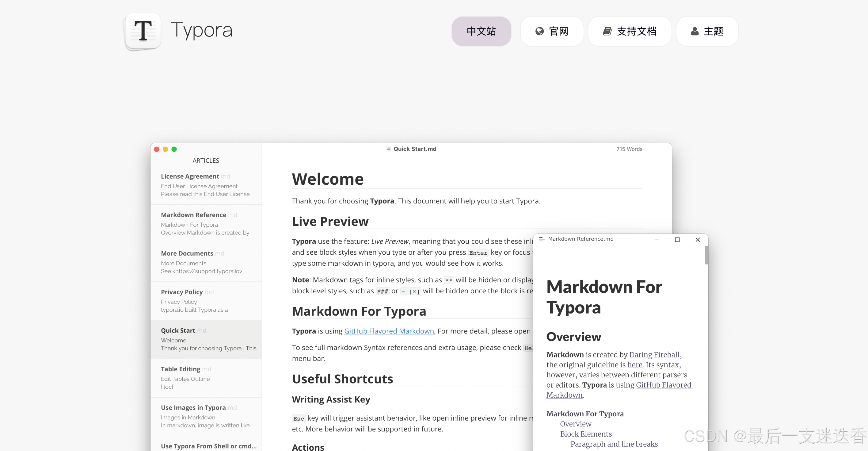Click the 715 Words counter
Image resolution: width=868 pixels, height=451 pixels.
click(x=630, y=149)
